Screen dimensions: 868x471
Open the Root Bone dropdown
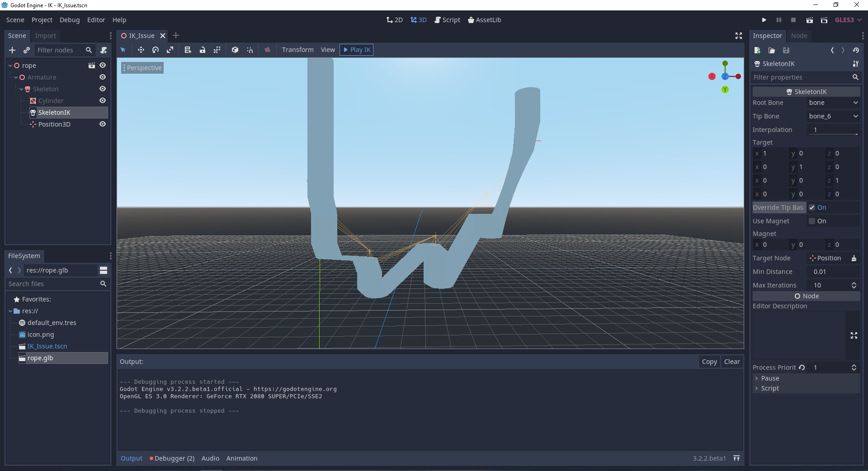click(x=834, y=103)
